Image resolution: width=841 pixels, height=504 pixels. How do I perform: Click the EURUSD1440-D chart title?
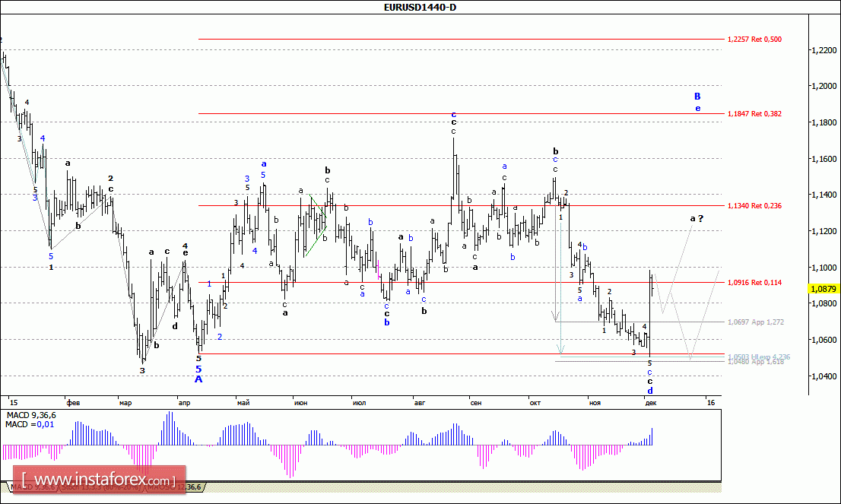pos(420,7)
